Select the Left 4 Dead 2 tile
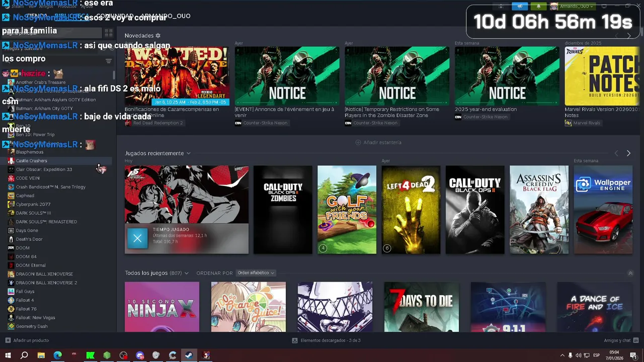The height and width of the screenshot is (362, 644). [411, 210]
